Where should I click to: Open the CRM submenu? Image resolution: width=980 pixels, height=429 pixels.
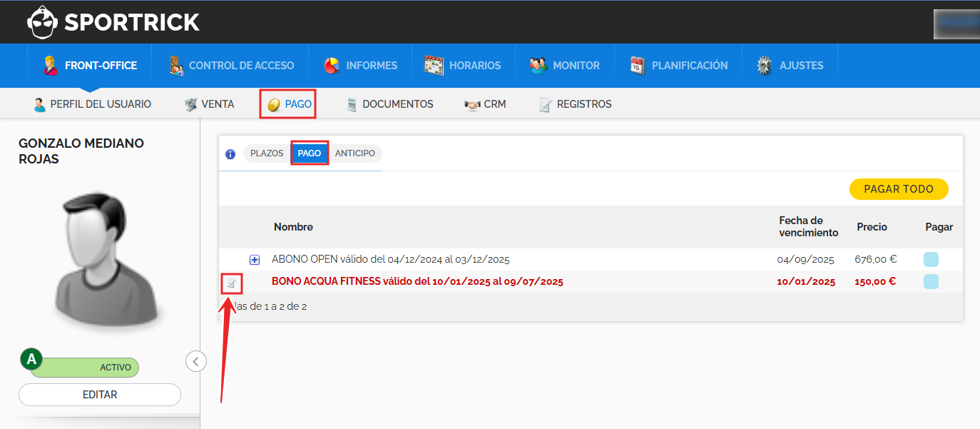point(485,104)
